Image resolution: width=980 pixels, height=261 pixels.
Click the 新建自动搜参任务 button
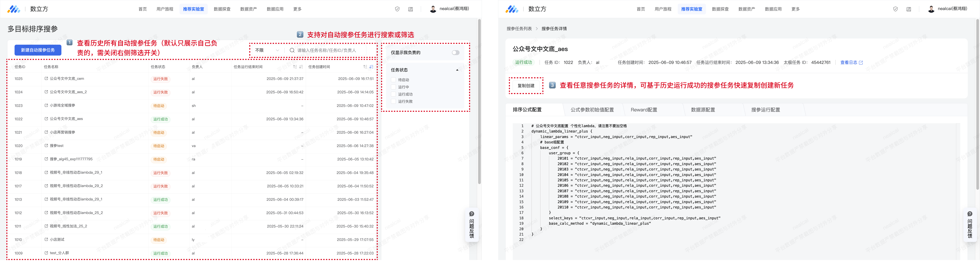tap(38, 50)
